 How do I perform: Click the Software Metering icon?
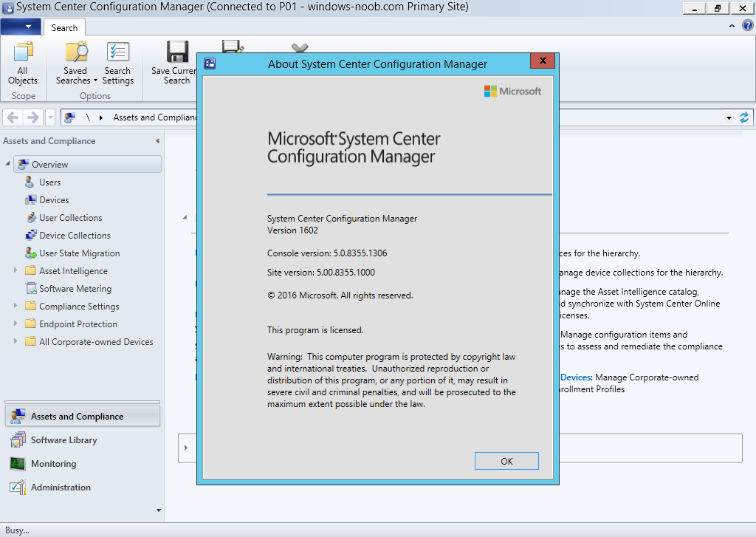click(31, 289)
